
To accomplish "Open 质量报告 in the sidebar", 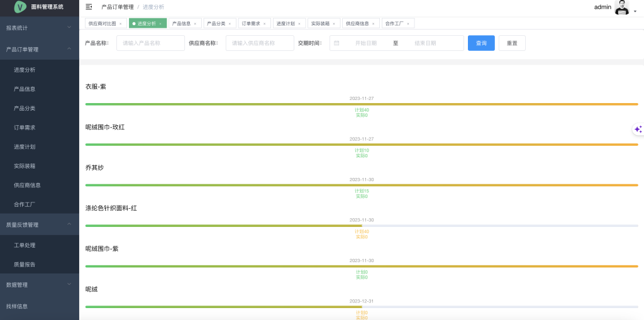I will (25, 265).
